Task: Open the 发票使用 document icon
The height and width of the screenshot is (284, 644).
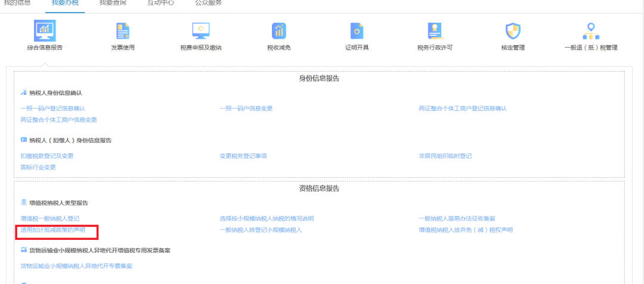Action: [x=123, y=31]
